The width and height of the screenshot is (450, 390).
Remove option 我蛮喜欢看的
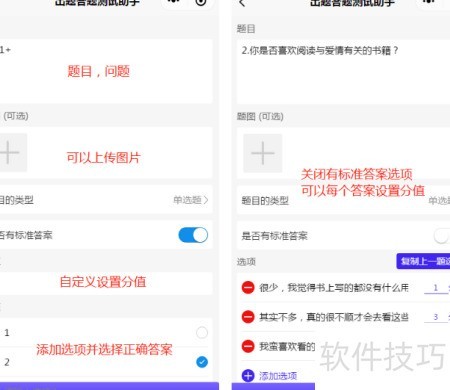tap(248, 346)
